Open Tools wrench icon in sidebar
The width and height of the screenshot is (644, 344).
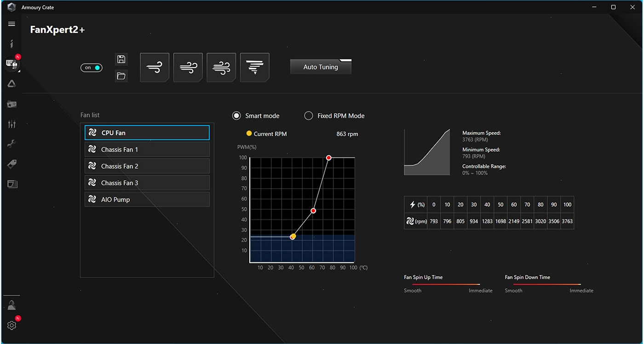pyautogui.click(x=11, y=144)
